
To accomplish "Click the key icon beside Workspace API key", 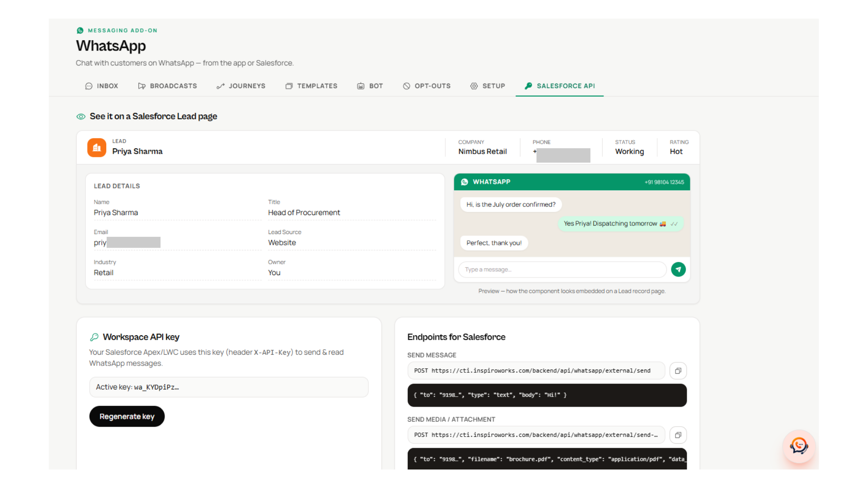I will [94, 337].
